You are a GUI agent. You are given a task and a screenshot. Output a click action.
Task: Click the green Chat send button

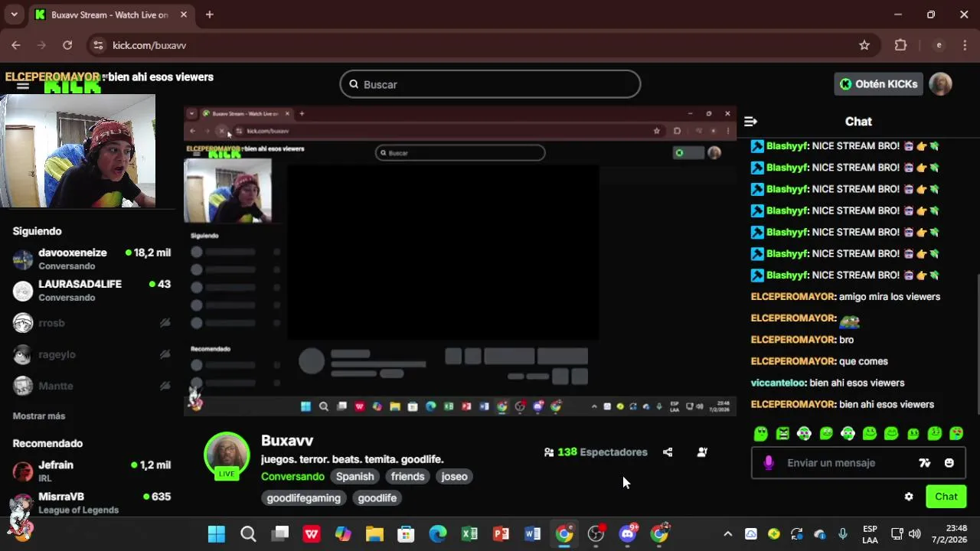(x=946, y=497)
